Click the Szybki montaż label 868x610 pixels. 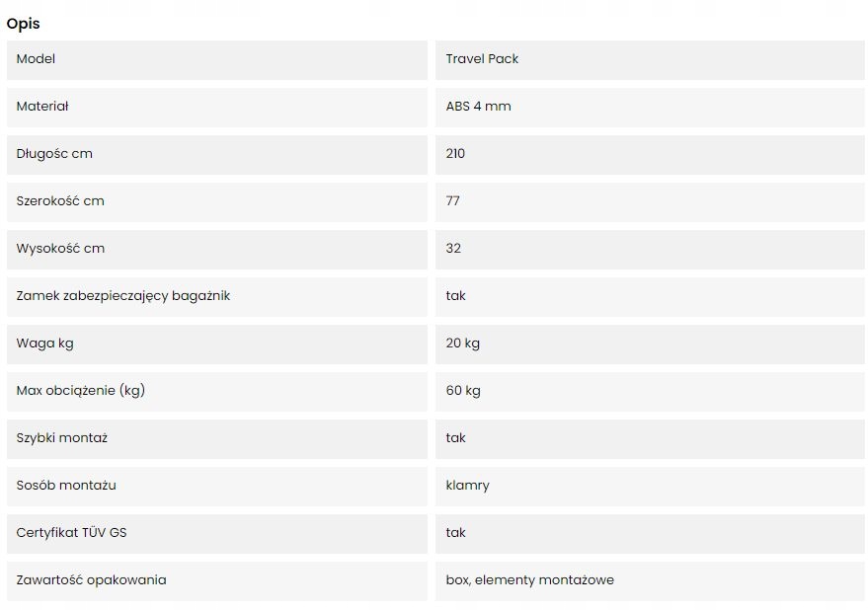[x=62, y=438]
